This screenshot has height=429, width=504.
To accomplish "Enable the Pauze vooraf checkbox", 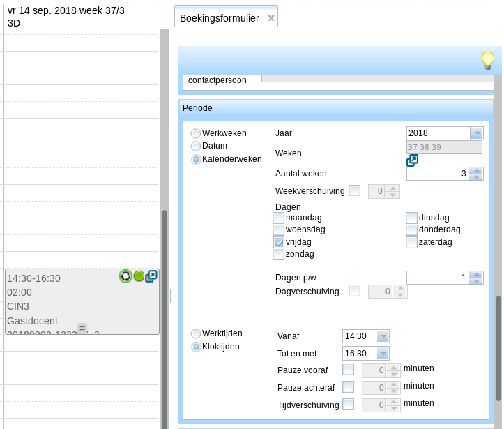I will click(x=348, y=370).
